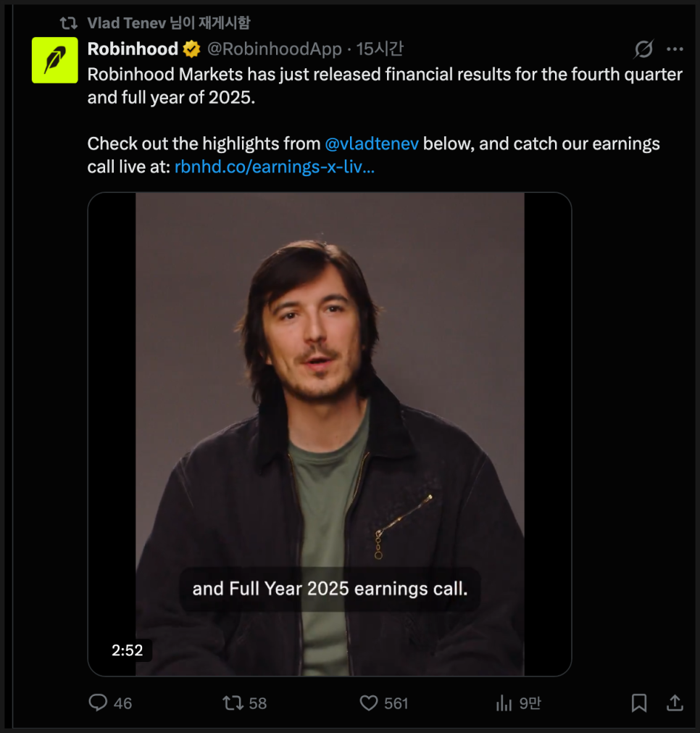Click the 2:52 video duration badge
Image resolution: width=700 pixels, height=733 pixels.
[128, 650]
